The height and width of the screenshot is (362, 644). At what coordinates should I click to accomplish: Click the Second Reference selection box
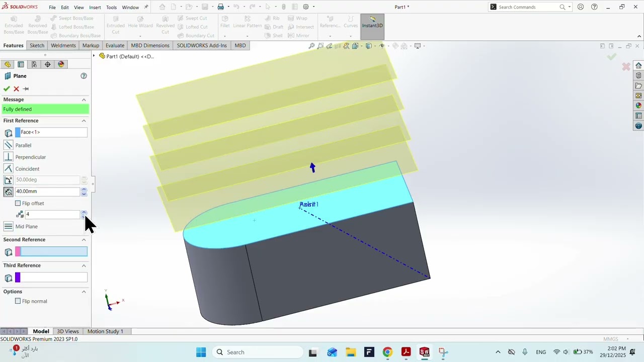coord(51,252)
